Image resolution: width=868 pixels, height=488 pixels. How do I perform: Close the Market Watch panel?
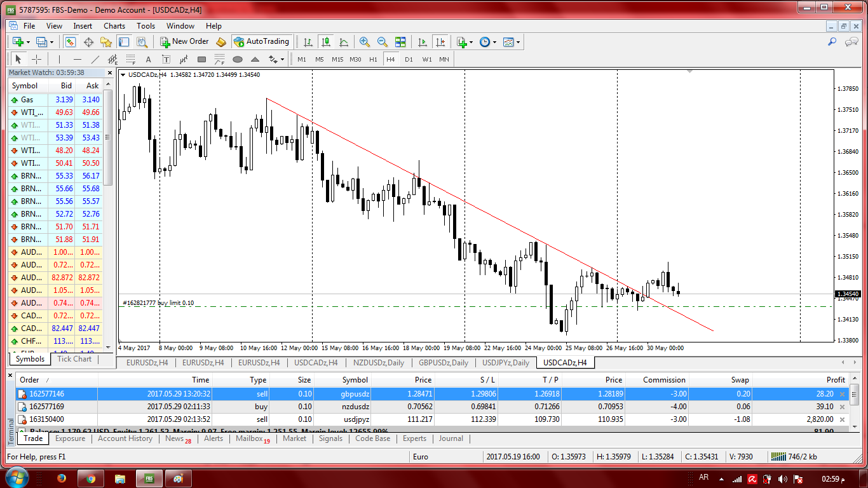[109, 72]
